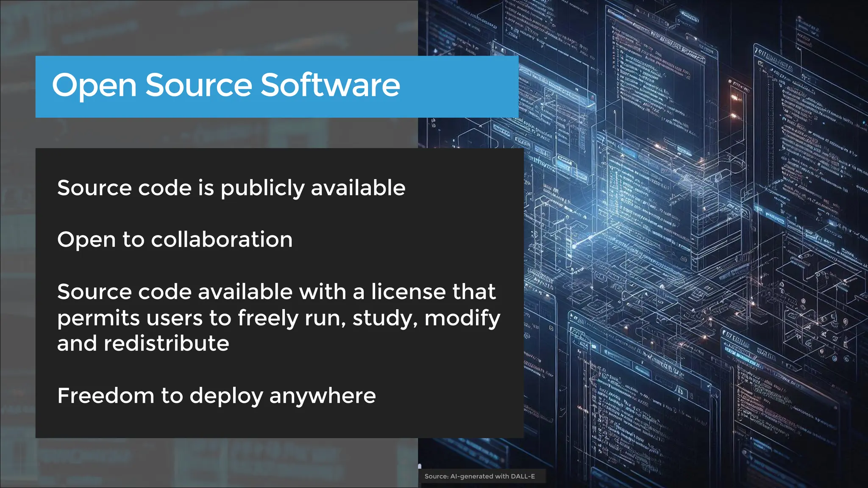Click the "Source code is publicly available" line
This screenshot has height=488, width=868.
pos(231,188)
